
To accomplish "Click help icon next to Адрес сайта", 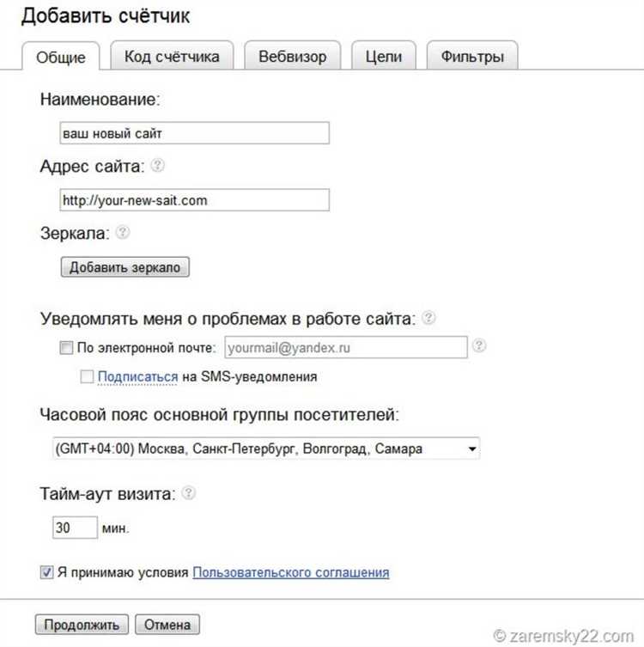I will (x=158, y=166).
